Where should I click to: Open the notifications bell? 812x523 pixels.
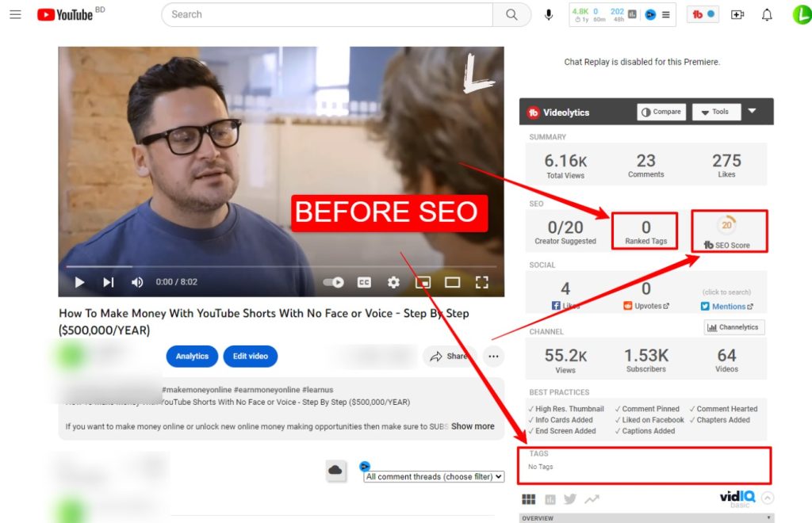click(x=767, y=14)
